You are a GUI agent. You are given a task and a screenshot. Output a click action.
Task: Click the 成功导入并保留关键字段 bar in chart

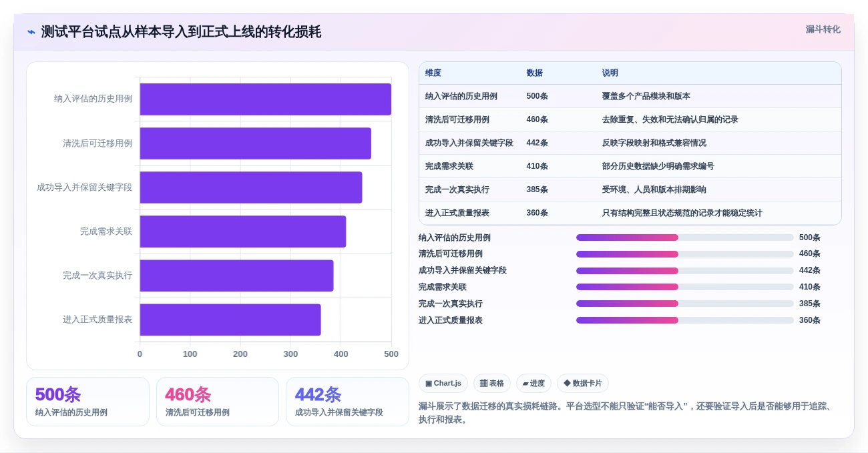pyautogui.click(x=250, y=187)
